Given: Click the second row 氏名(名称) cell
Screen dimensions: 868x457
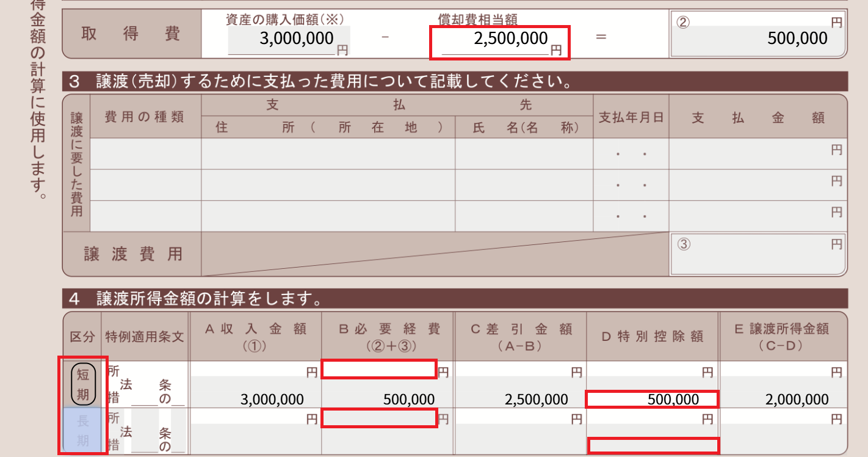Looking at the screenshot, I should click(524, 185).
